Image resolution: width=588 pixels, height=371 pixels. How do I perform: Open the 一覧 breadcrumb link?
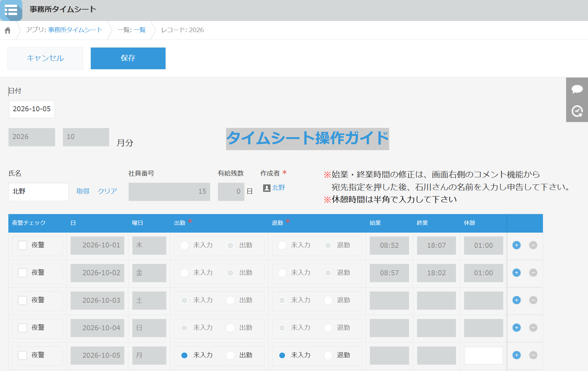click(140, 30)
